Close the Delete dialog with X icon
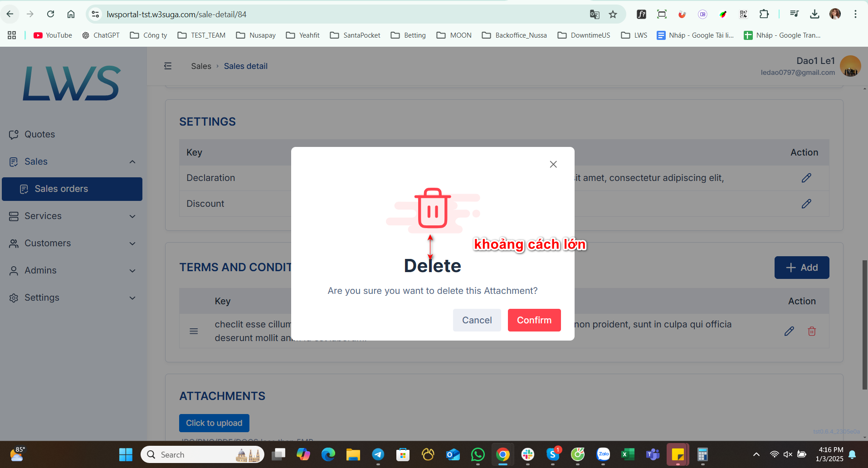Screen dimensions: 868x468 click(553, 164)
